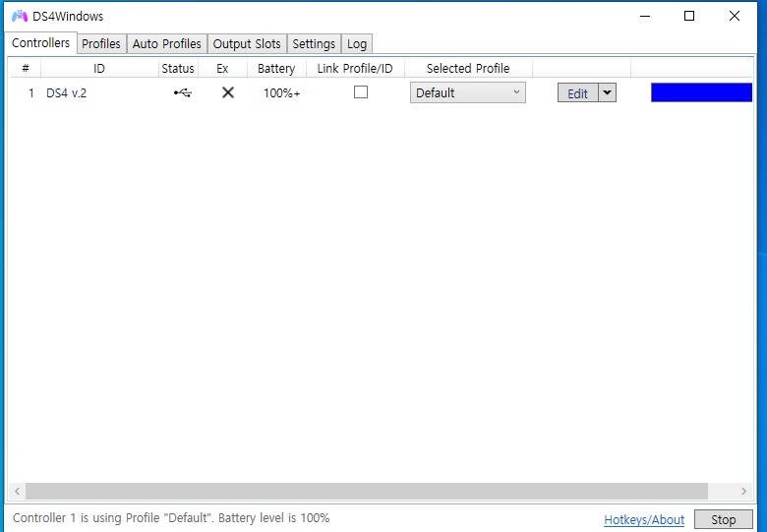Screen dimensions: 767x532
Task: Click the controller number 1 cell
Action: (x=31, y=92)
